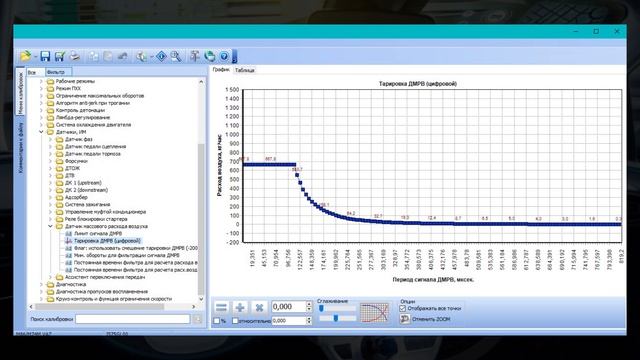The image size is (640, 360).
Task: Click the multiply value button
Action: click(259, 307)
